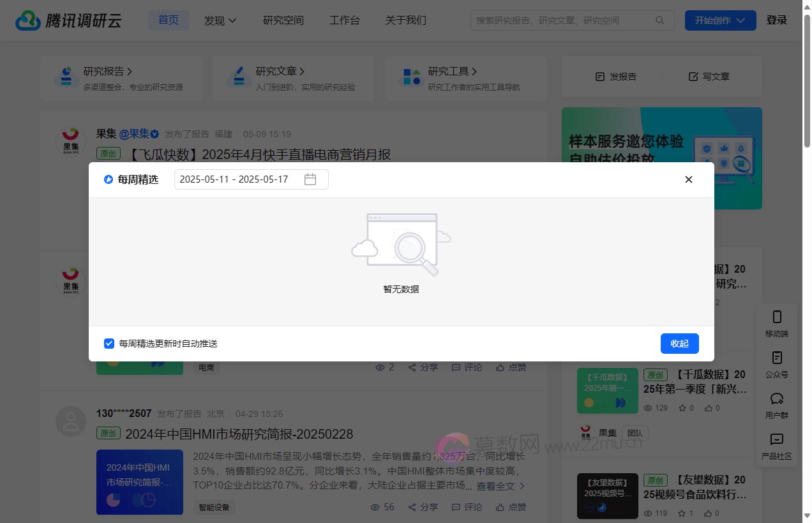Click the 收起 button in the modal
The height and width of the screenshot is (523, 812).
coord(679,344)
